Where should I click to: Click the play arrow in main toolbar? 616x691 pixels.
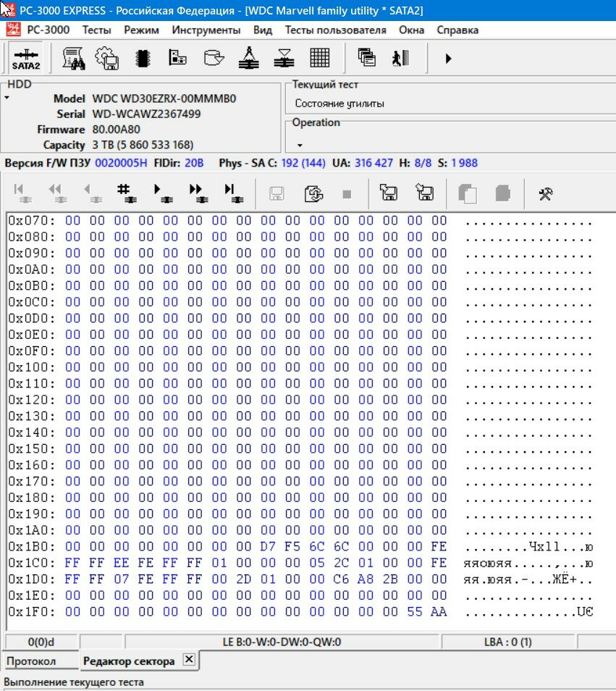(x=448, y=58)
